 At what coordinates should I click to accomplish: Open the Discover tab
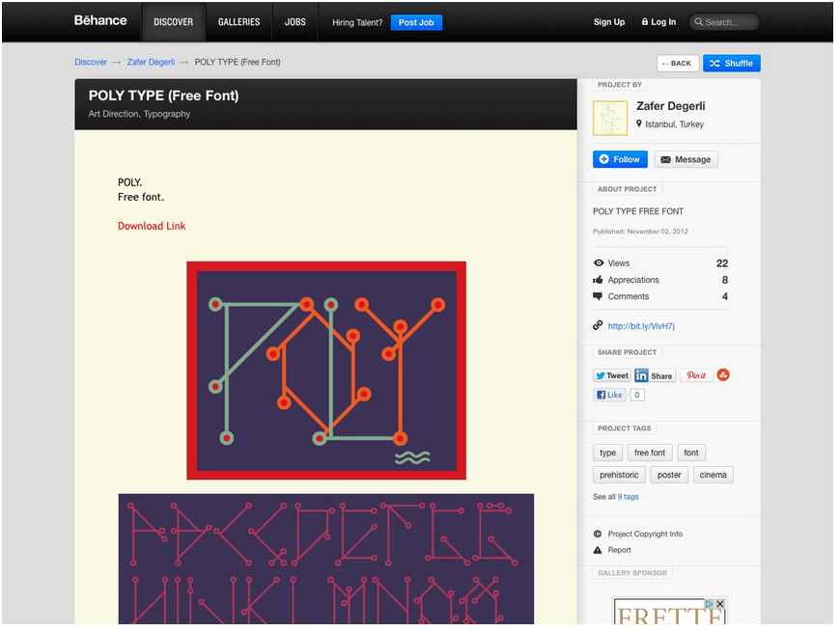click(173, 22)
